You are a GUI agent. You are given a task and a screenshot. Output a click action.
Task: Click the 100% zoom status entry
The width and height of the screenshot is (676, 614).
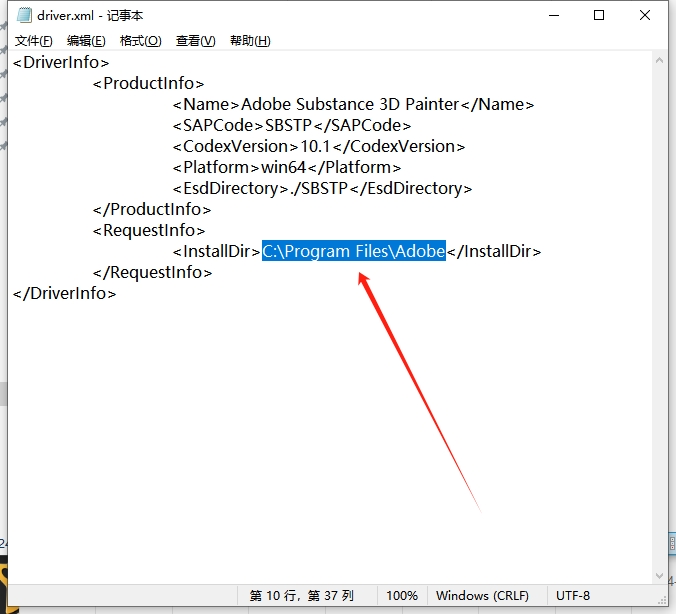402,595
